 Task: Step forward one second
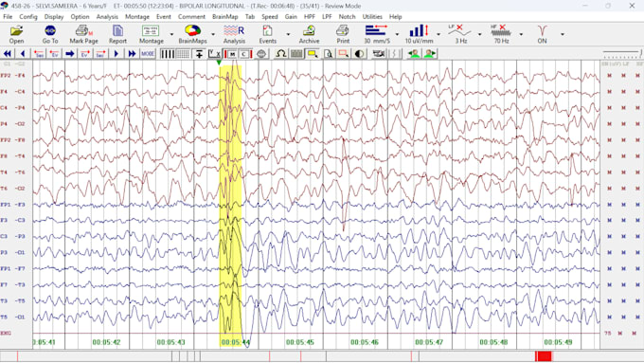point(100,54)
